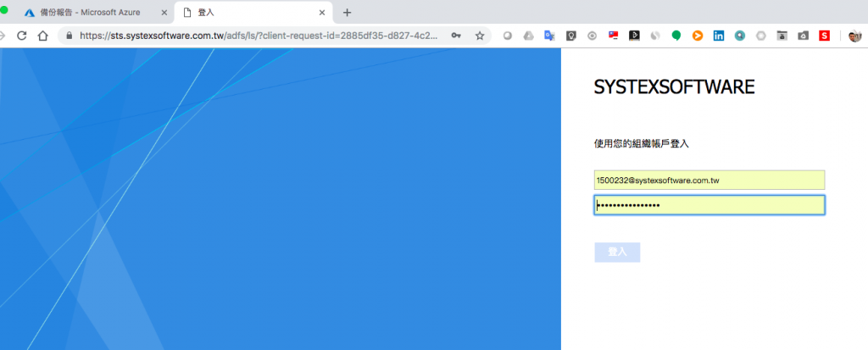Click the 登入 sign-in button
Screen dimensions: 868x350
(617, 252)
